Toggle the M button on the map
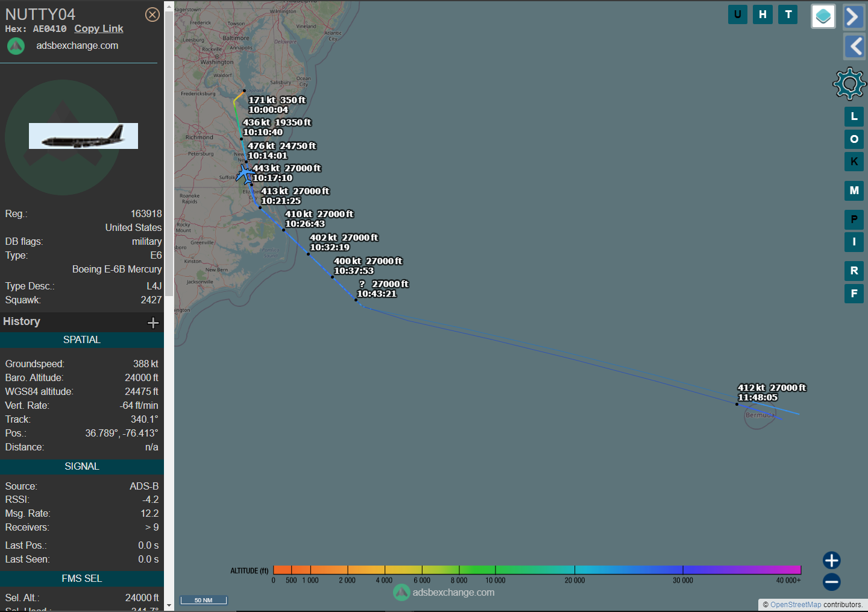The width and height of the screenshot is (868, 612). coord(854,191)
